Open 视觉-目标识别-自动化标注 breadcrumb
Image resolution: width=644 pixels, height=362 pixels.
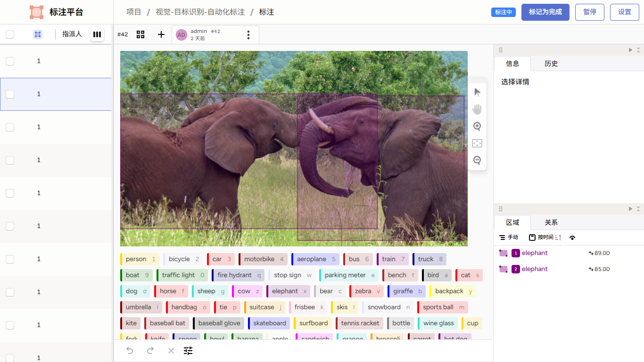pyautogui.click(x=200, y=12)
